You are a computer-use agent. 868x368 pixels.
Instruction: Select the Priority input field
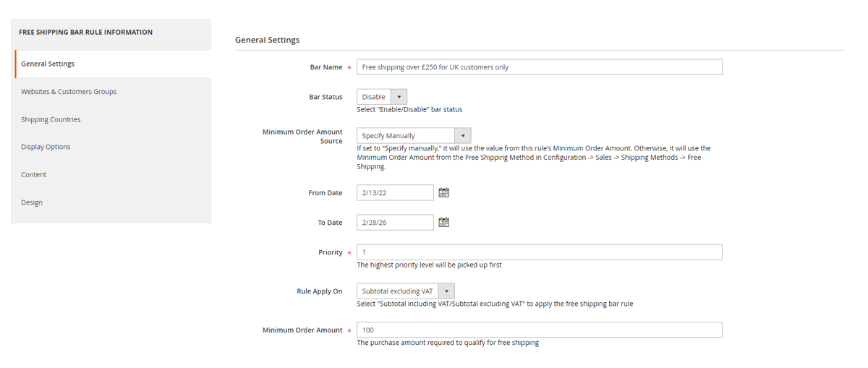click(539, 252)
